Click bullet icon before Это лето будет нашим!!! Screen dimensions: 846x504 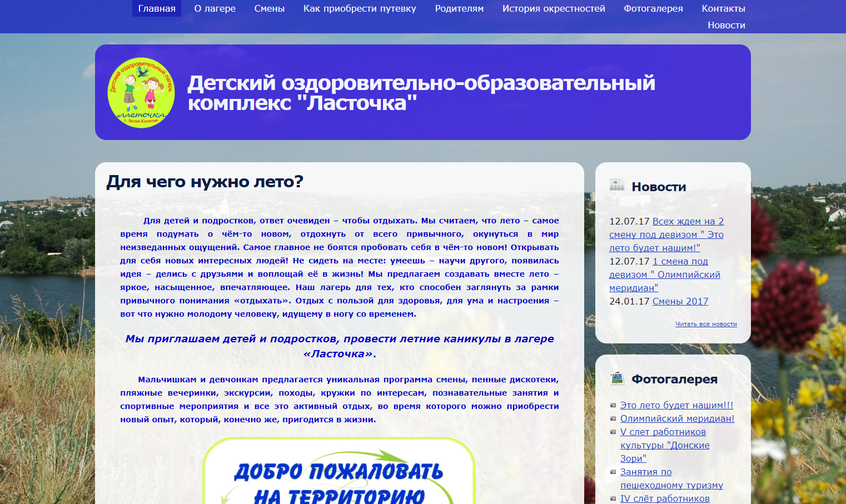(613, 406)
